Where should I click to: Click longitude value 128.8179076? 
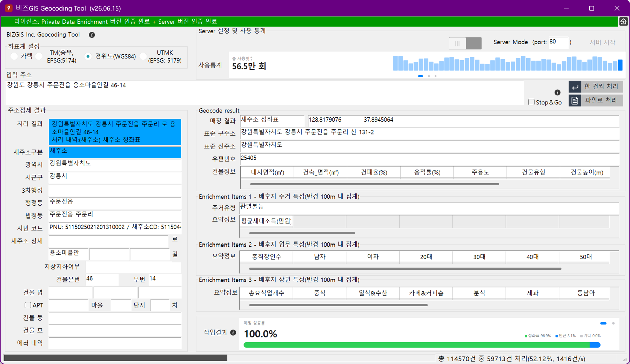pyautogui.click(x=325, y=120)
